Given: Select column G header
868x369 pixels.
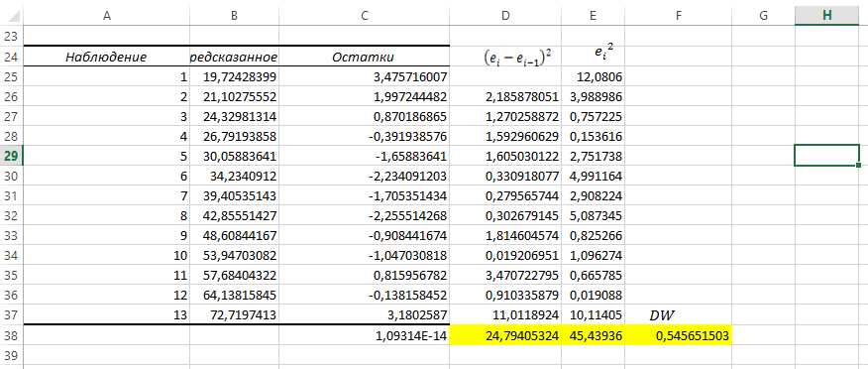Looking at the screenshot, I should click(763, 16).
